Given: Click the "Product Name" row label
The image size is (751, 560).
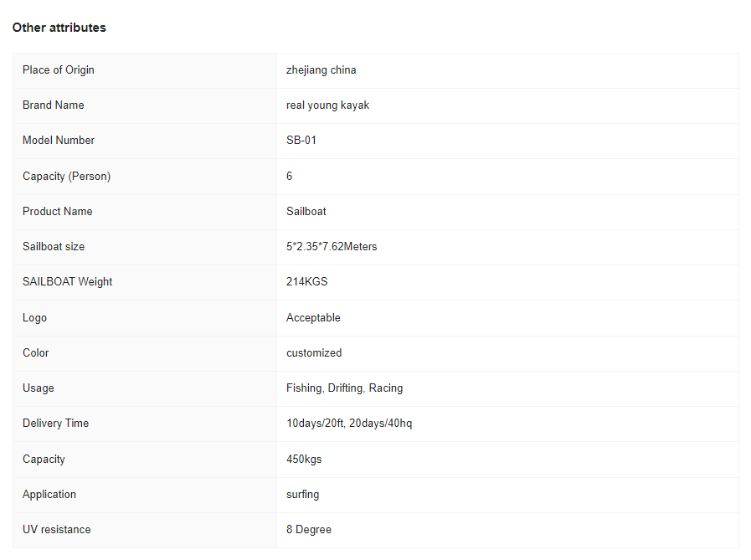Looking at the screenshot, I should point(58,212).
